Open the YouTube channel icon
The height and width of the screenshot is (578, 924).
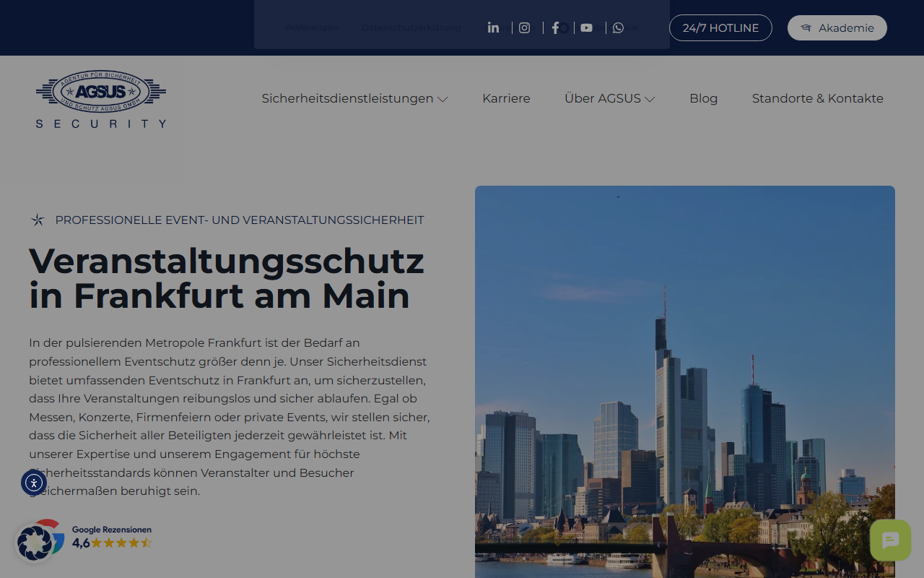pos(586,27)
